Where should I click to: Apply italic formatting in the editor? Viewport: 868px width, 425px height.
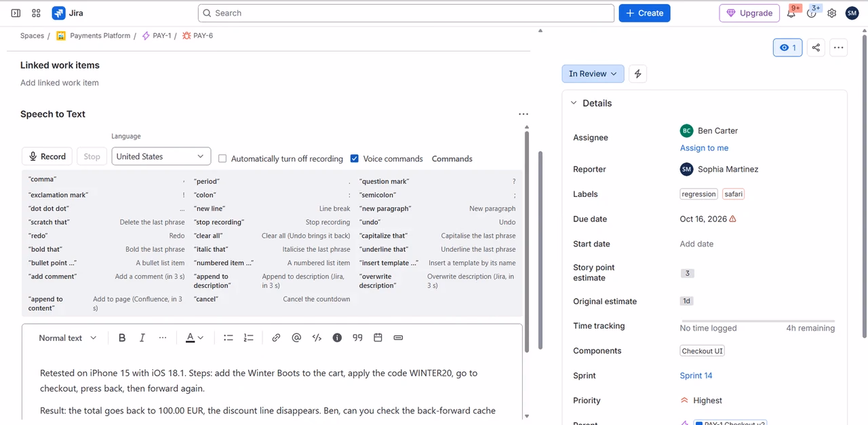tap(142, 337)
